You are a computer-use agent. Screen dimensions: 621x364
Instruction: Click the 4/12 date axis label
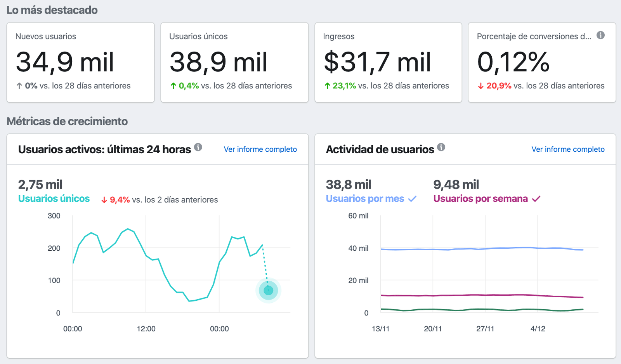[x=538, y=329]
